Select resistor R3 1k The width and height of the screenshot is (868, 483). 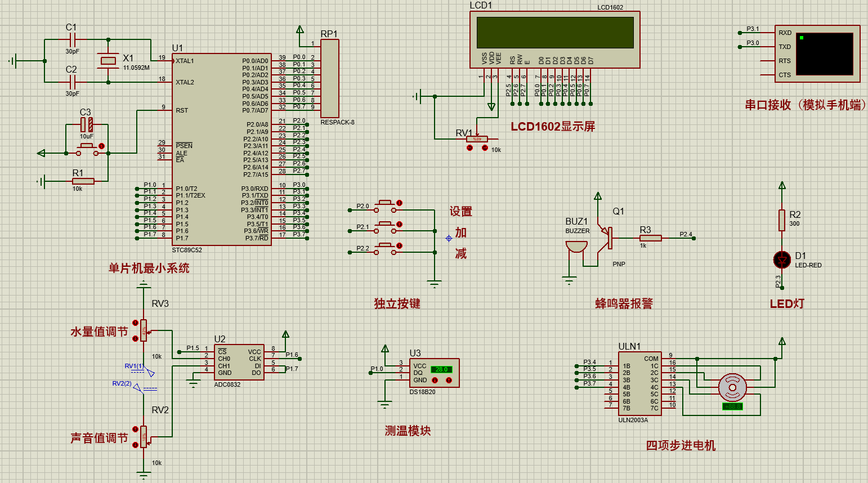coord(650,238)
